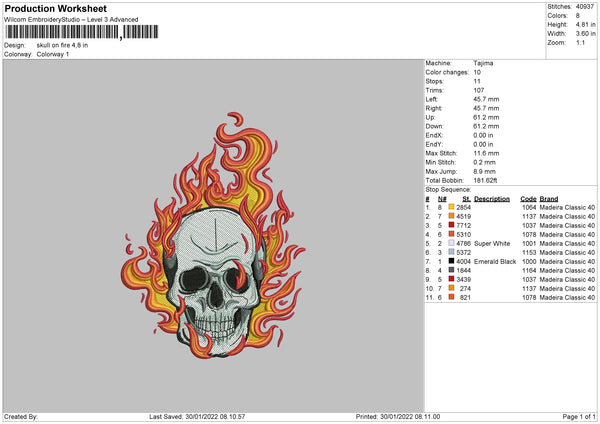Click thread code '1164'
This screenshot has height=424, width=600.
coord(529,271)
